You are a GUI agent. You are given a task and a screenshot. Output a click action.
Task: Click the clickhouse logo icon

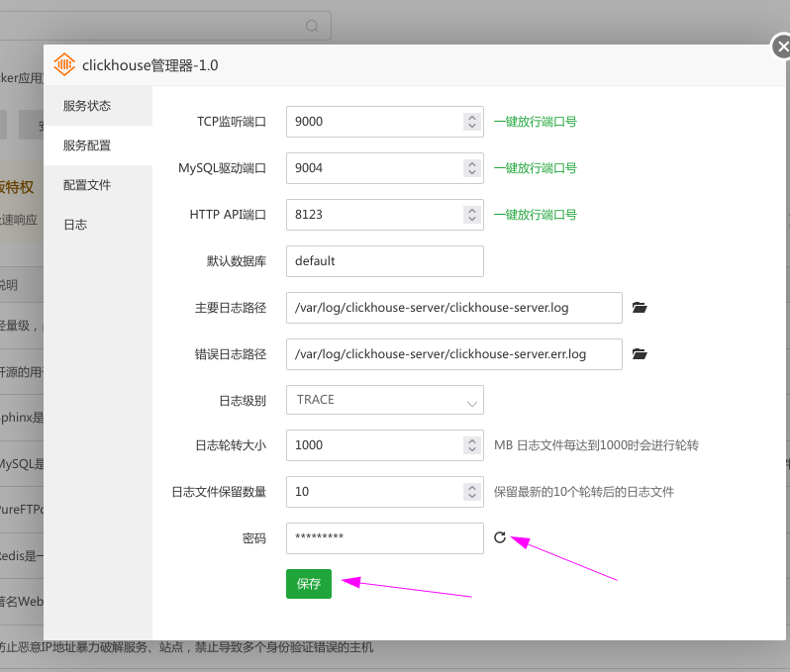click(64, 64)
